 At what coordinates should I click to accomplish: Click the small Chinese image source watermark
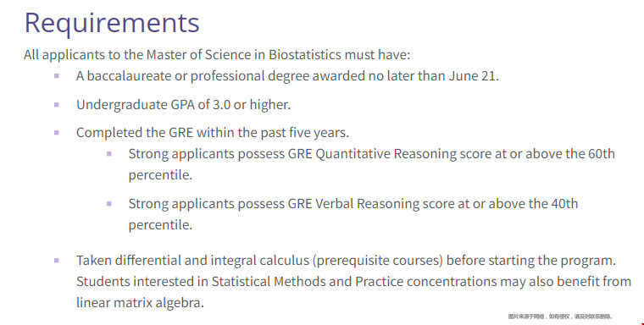pyautogui.click(x=560, y=317)
